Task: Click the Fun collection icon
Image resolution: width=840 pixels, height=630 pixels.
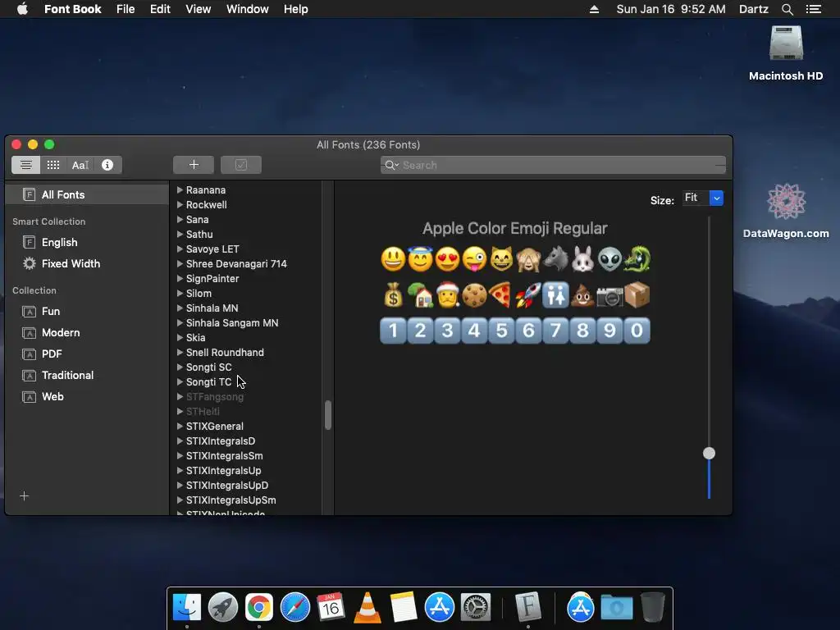Action: (29, 311)
